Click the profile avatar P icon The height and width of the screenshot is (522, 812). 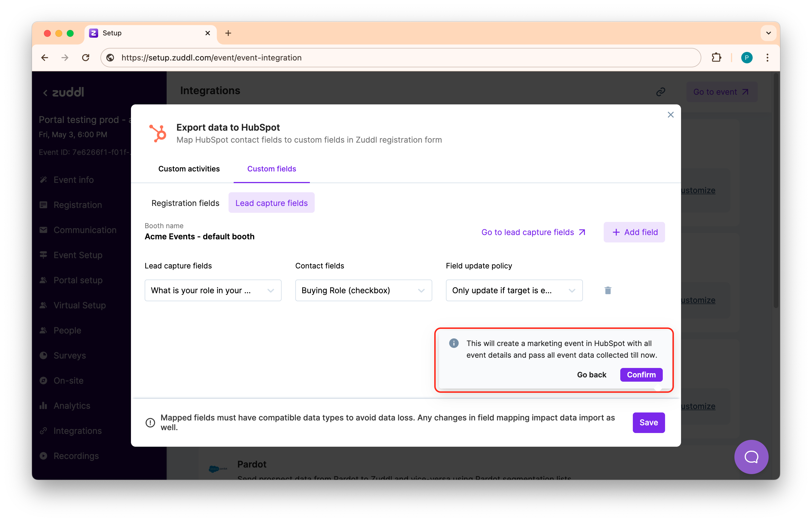[x=747, y=58]
